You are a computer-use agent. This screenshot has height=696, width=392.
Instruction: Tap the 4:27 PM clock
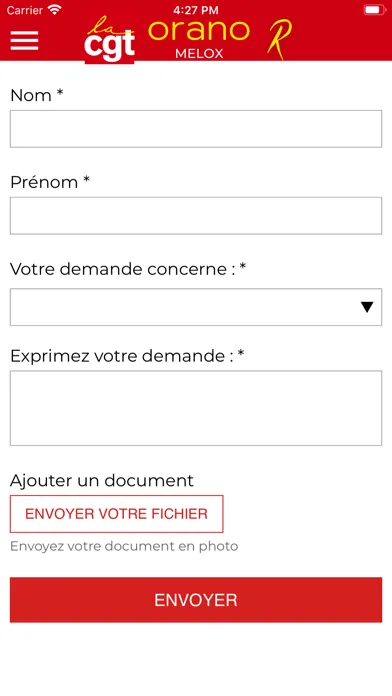point(196,10)
